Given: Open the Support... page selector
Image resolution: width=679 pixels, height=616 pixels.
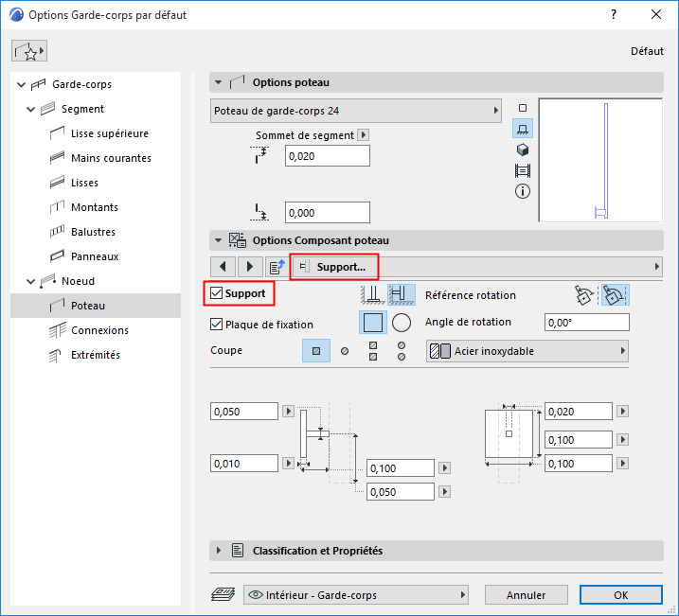Looking at the screenshot, I should (x=476, y=267).
